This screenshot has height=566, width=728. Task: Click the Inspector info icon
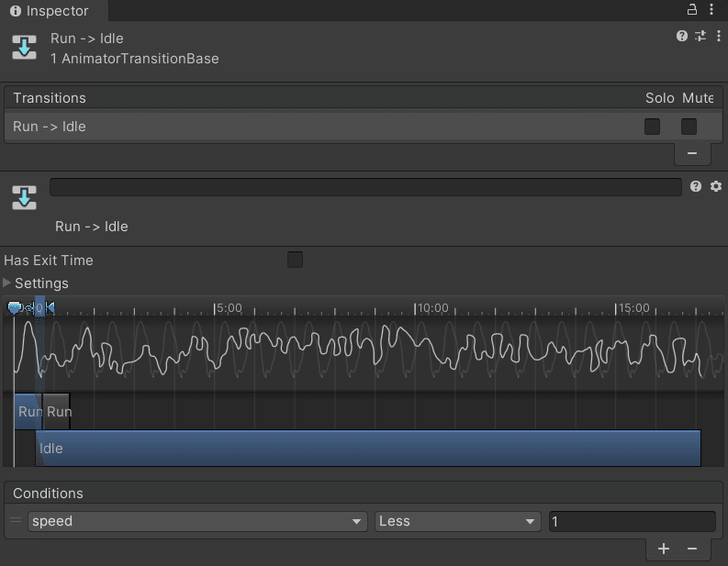[16, 11]
